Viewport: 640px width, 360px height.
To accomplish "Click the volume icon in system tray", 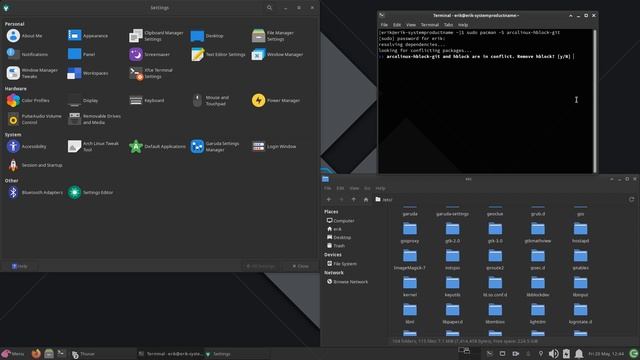I will (553, 353).
